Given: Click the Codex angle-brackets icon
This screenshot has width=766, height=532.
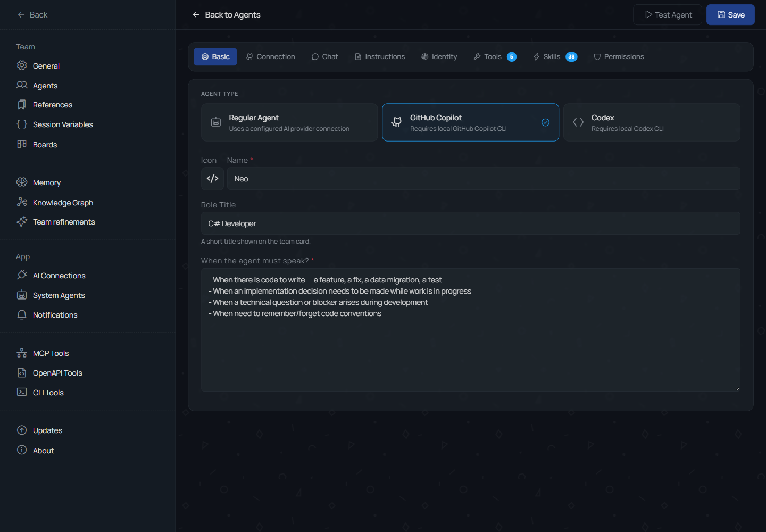Looking at the screenshot, I should pos(578,122).
